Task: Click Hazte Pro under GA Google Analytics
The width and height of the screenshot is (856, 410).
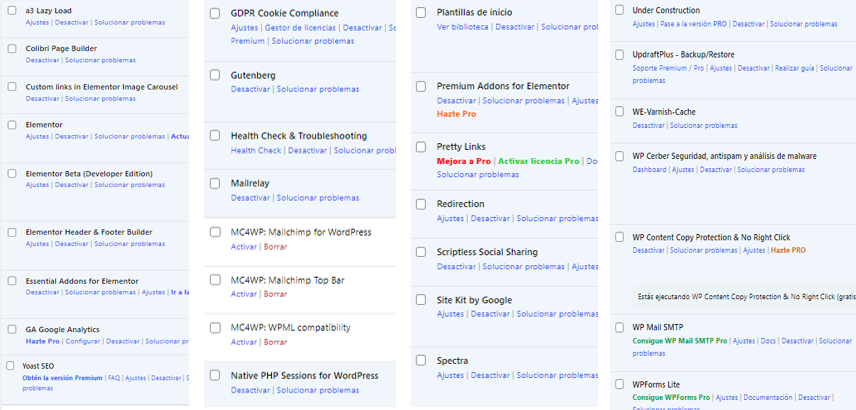Action: pos(43,341)
